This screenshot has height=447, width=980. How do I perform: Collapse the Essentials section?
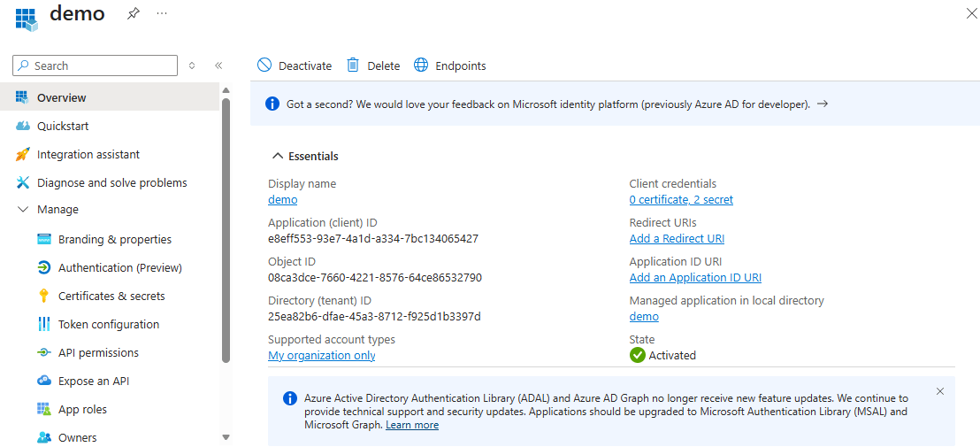(278, 157)
